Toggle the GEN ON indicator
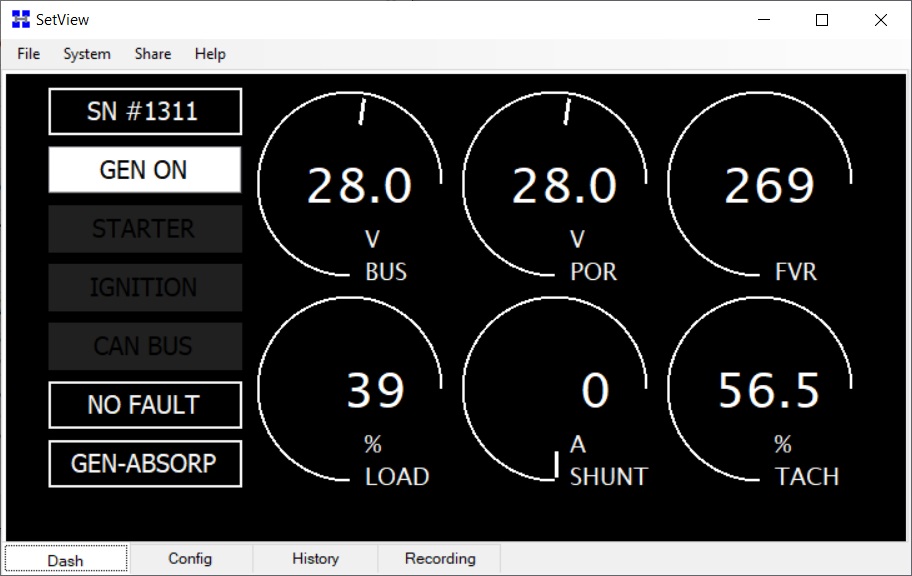912x576 pixels. coord(145,170)
